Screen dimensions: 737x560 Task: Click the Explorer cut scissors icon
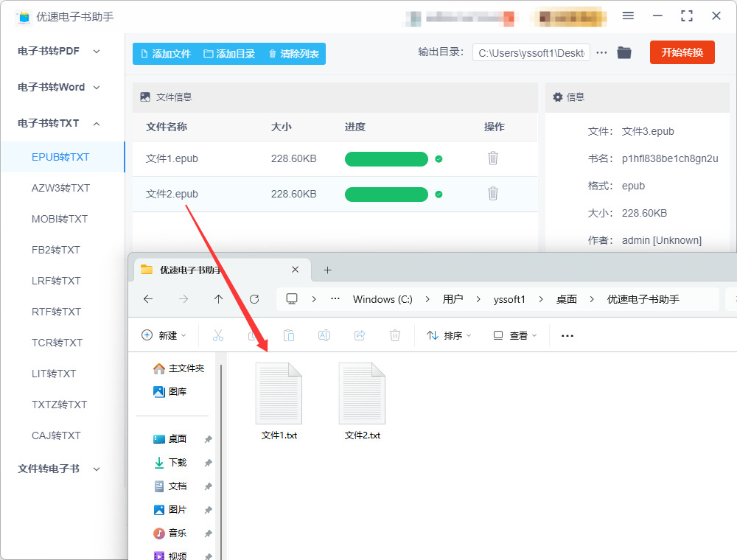click(218, 335)
